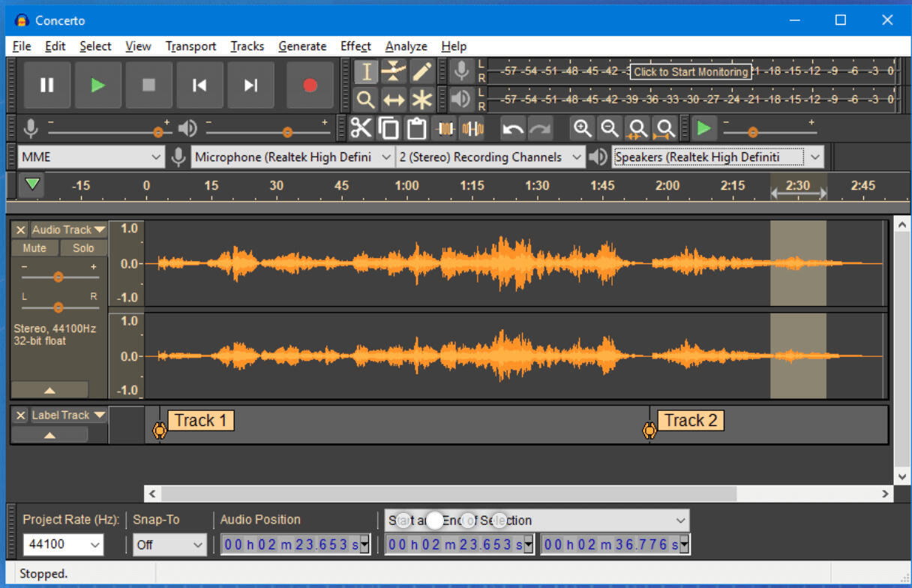Click the Audio Position time field

click(x=295, y=544)
